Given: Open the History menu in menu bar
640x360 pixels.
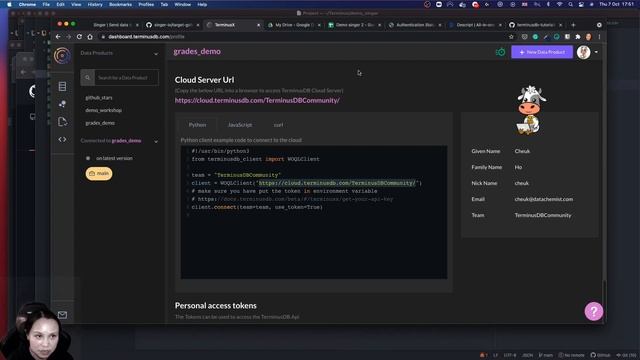Looking at the screenshot, I should [95, 4].
